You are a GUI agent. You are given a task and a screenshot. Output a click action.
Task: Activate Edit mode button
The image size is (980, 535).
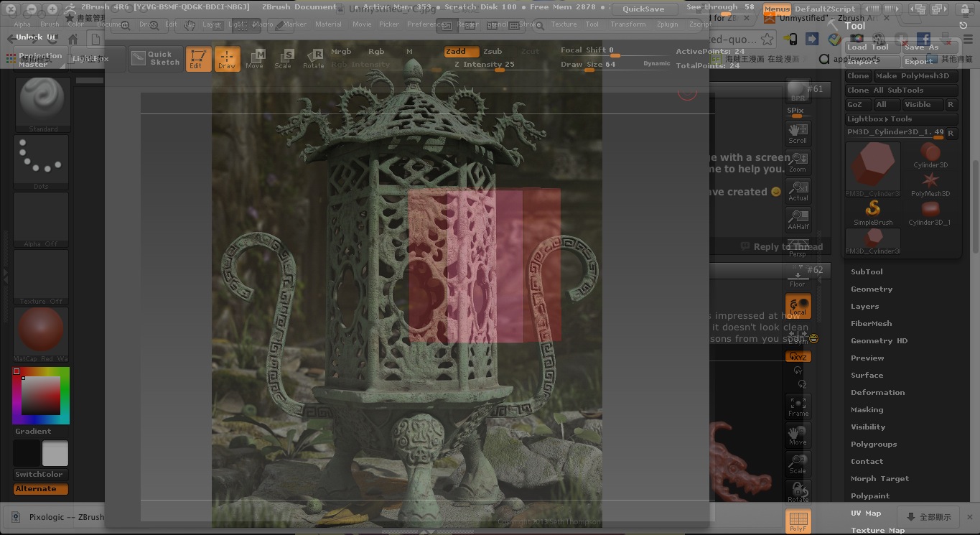(x=198, y=59)
